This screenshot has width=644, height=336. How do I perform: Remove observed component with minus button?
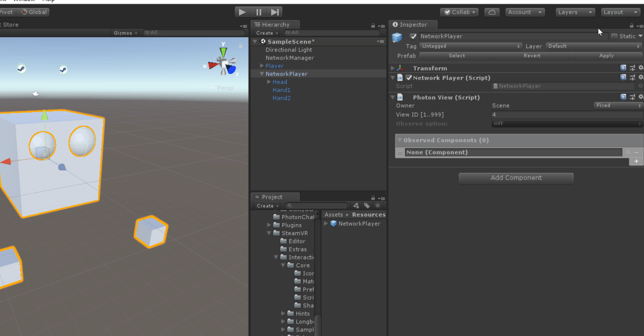pyautogui.click(x=636, y=152)
